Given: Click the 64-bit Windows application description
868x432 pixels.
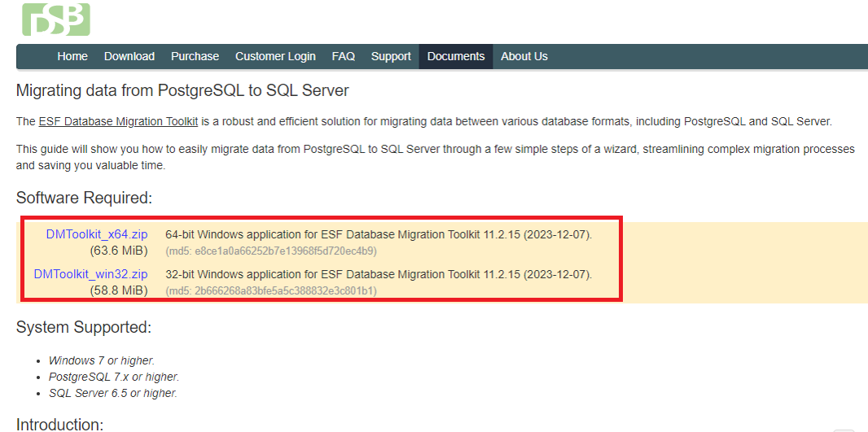Looking at the screenshot, I should click(x=379, y=234).
